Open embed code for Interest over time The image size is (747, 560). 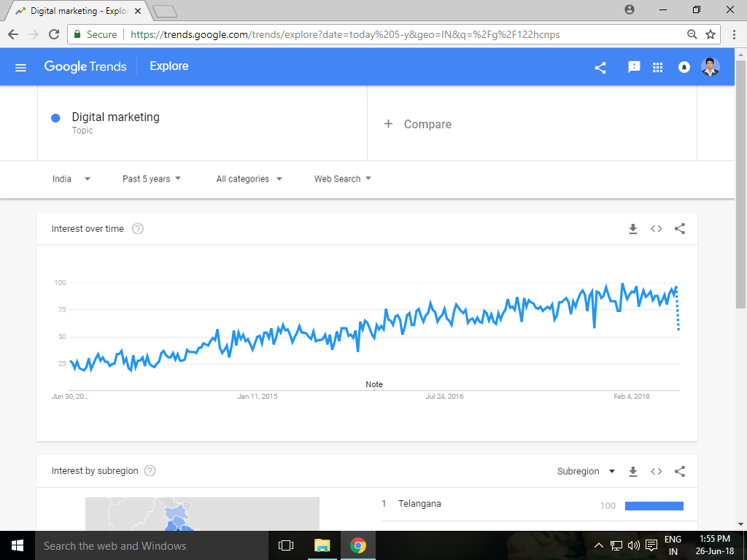click(x=657, y=229)
